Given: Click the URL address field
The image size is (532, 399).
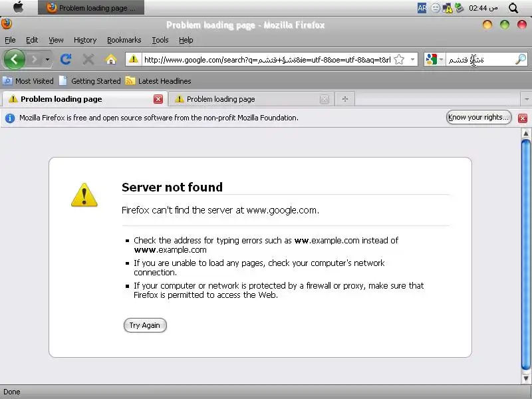Looking at the screenshot, I should (x=267, y=60).
